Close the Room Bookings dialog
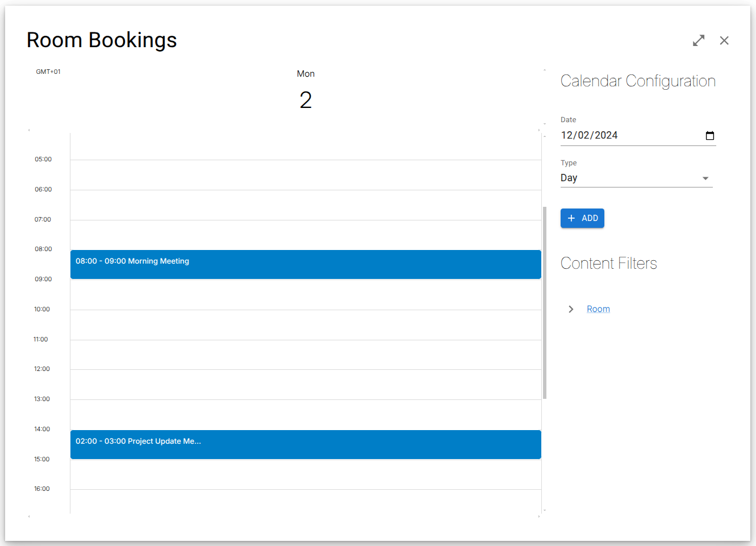 724,40
